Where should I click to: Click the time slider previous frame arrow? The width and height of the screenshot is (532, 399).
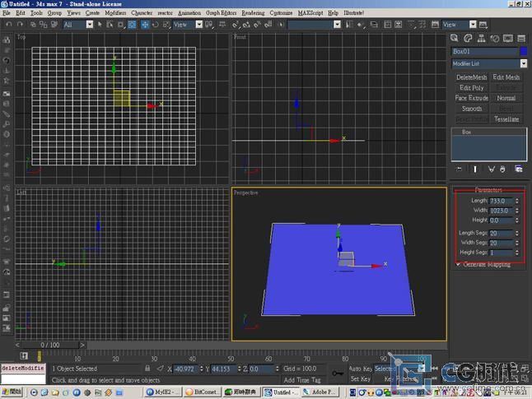coord(17,345)
